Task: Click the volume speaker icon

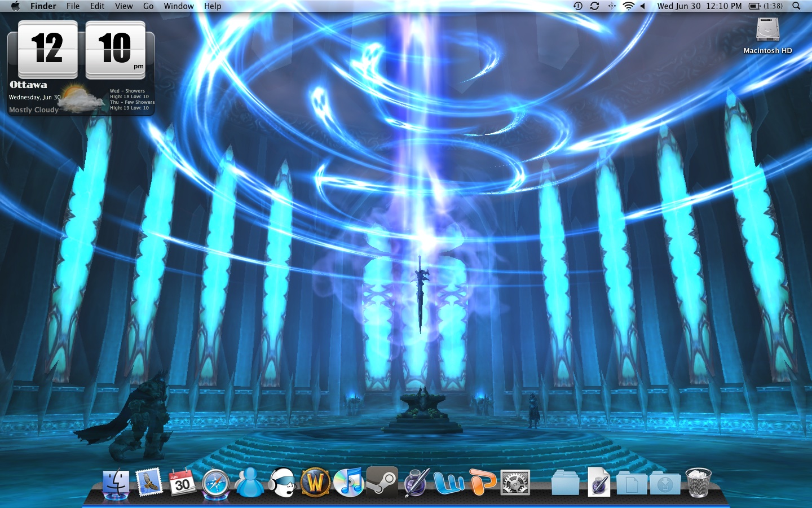Action: [x=643, y=6]
